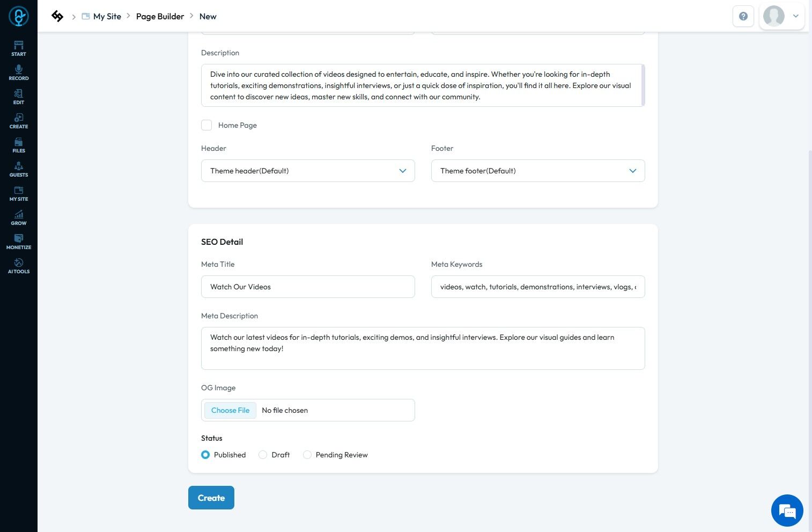812x532 pixels.
Task: Open the user profile dropdown menu
Action: tap(782, 16)
